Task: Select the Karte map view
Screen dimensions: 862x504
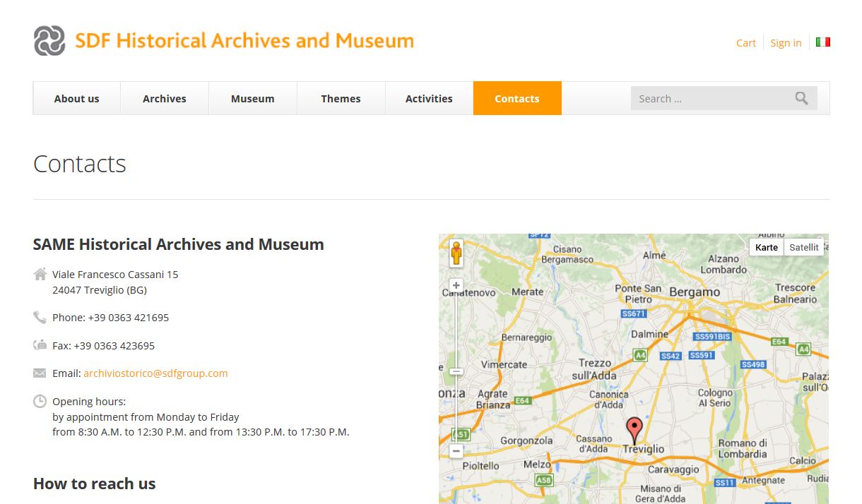Action: pyautogui.click(x=766, y=247)
